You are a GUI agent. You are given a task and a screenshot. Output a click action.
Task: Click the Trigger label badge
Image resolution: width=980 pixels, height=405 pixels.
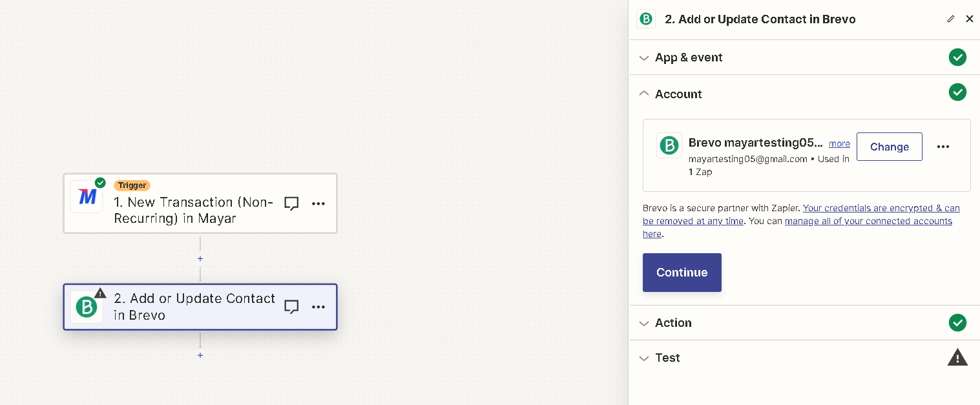tap(132, 185)
